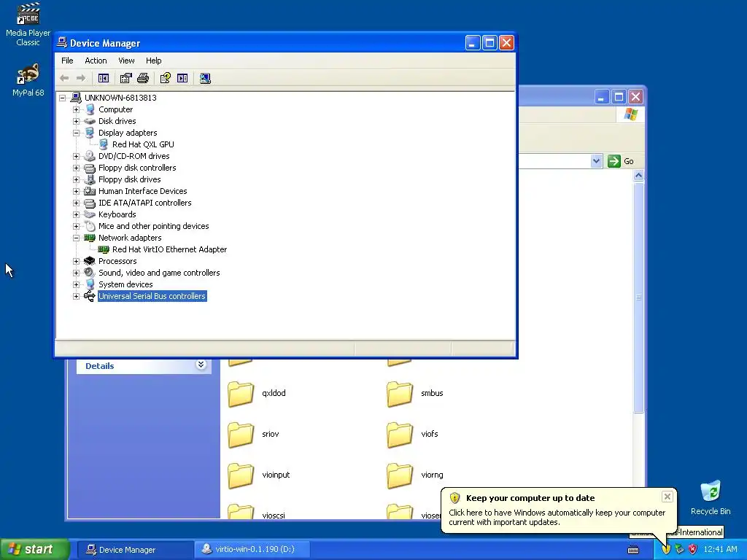
Task: Open the View menu
Action: [126, 61]
